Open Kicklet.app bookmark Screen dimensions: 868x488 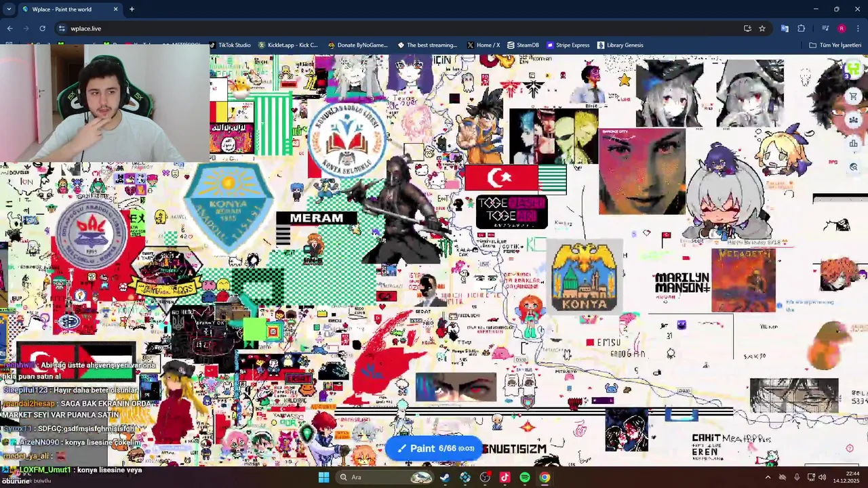tap(288, 45)
